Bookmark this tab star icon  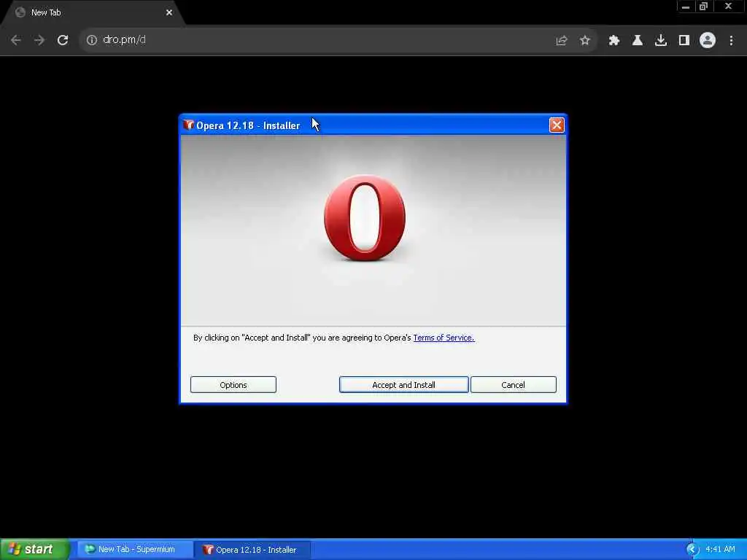point(585,41)
